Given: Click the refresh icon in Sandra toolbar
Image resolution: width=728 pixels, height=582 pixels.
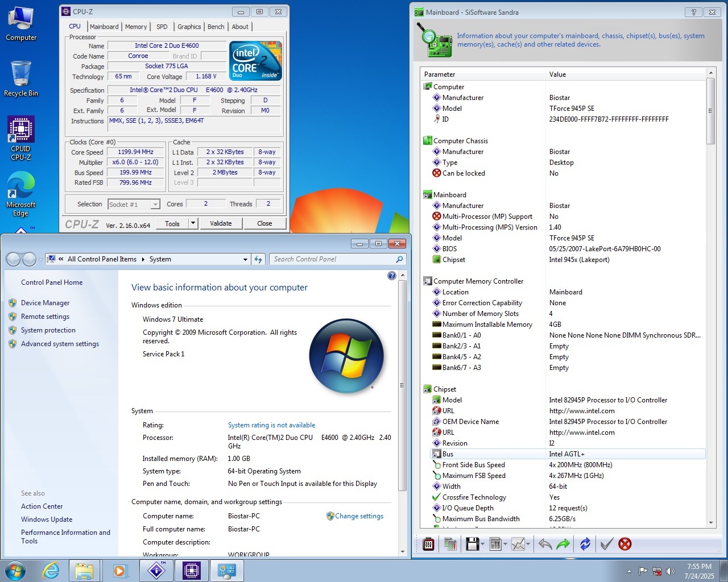Looking at the screenshot, I should coord(585,544).
